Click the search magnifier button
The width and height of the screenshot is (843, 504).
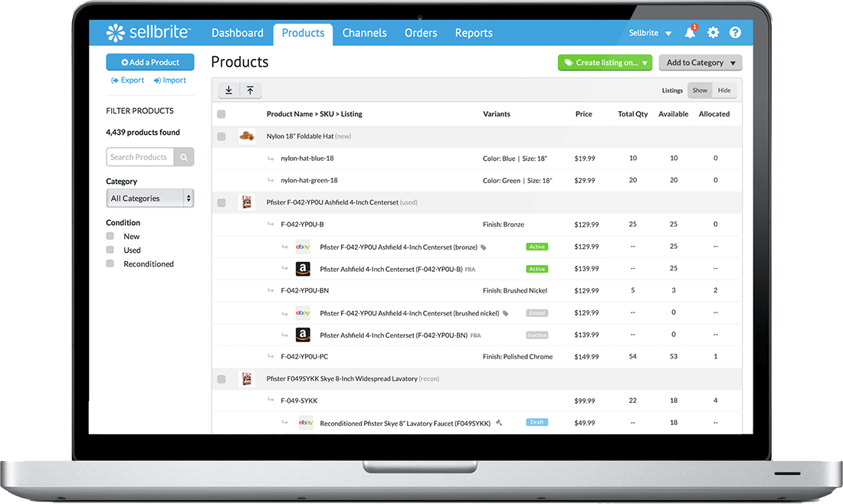(x=184, y=157)
